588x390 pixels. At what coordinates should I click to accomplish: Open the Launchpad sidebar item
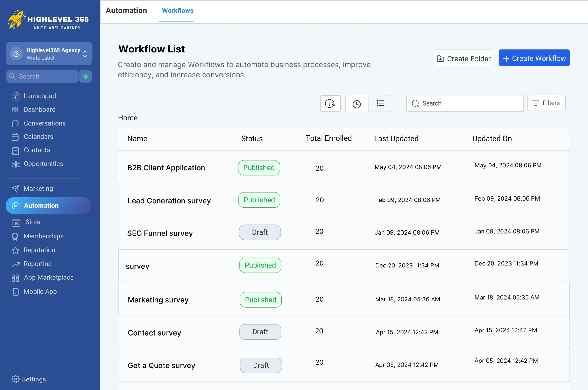40,96
